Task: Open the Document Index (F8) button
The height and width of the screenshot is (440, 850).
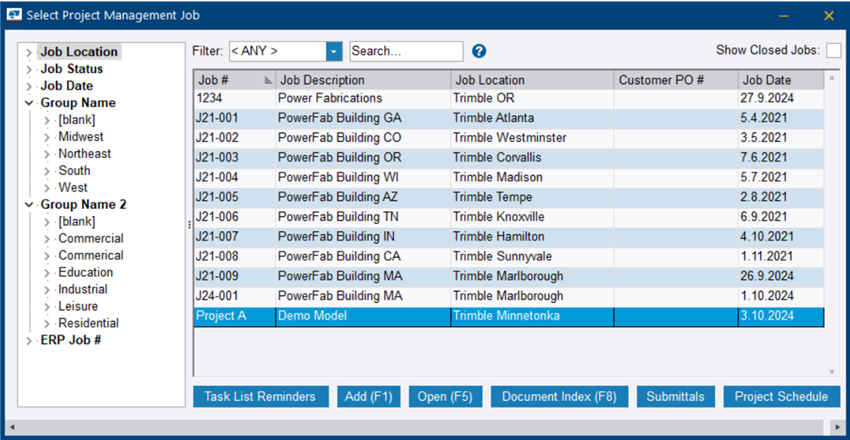Action: pos(559,397)
